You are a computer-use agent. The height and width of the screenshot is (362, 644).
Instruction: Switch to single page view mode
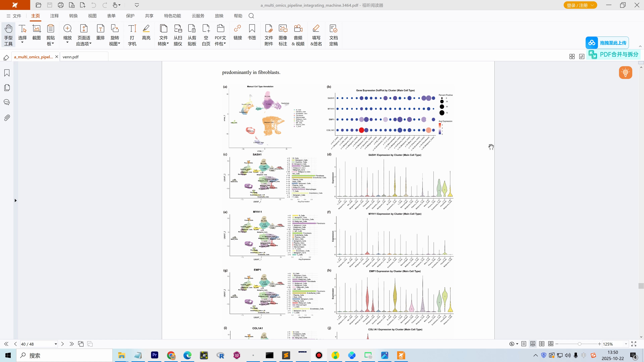[x=524, y=344]
